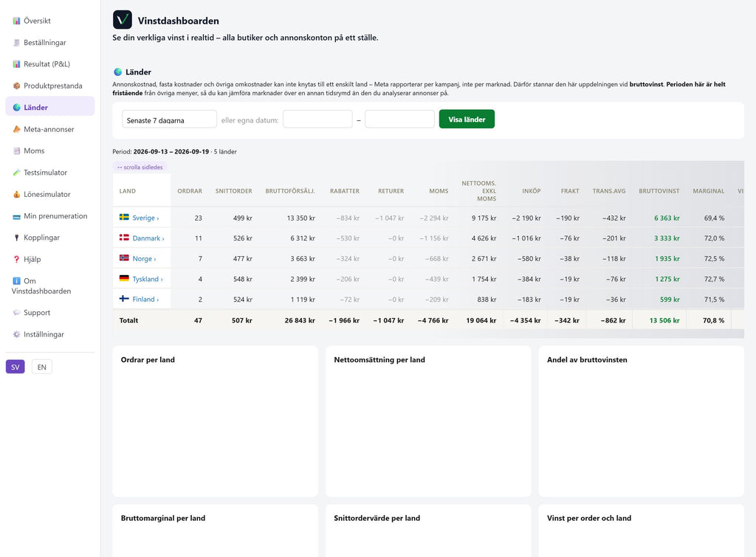Click the start date input field
The width and height of the screenshot is (756, 557).
point(317,119)
